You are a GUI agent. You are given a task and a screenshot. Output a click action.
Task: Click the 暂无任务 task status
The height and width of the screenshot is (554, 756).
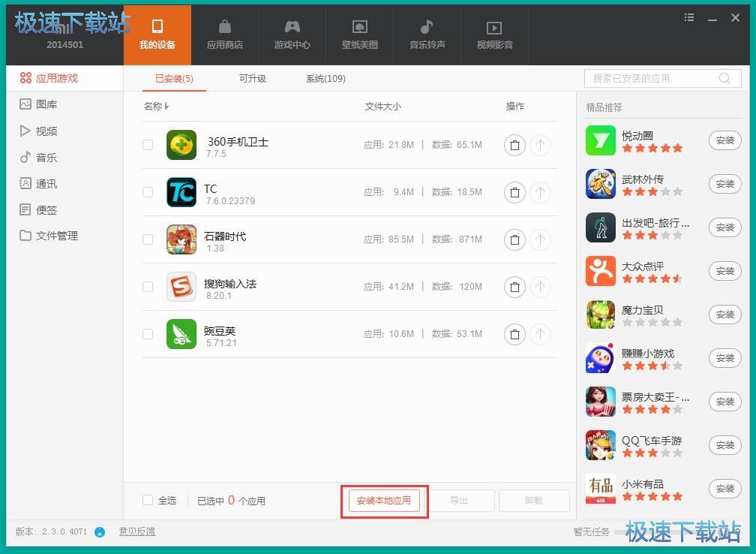[592, 531]
